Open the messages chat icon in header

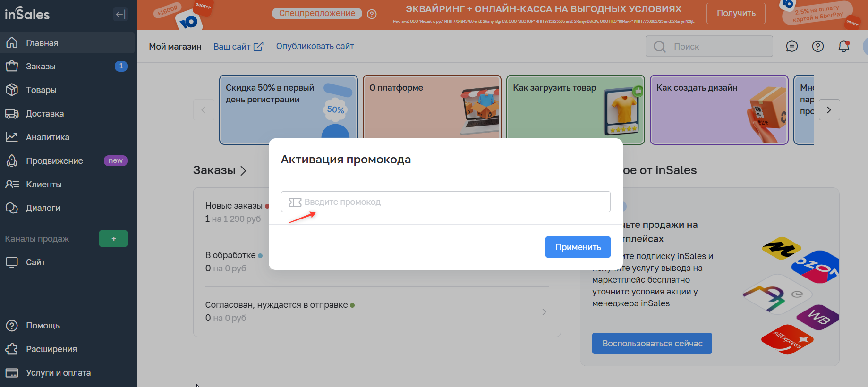[x=792, y=46]
